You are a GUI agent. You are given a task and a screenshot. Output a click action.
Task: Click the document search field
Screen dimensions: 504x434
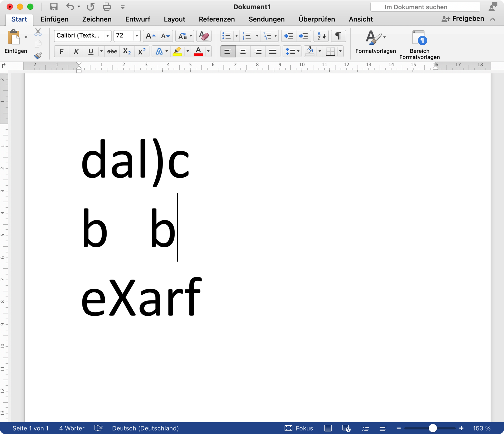click(425, 7)
